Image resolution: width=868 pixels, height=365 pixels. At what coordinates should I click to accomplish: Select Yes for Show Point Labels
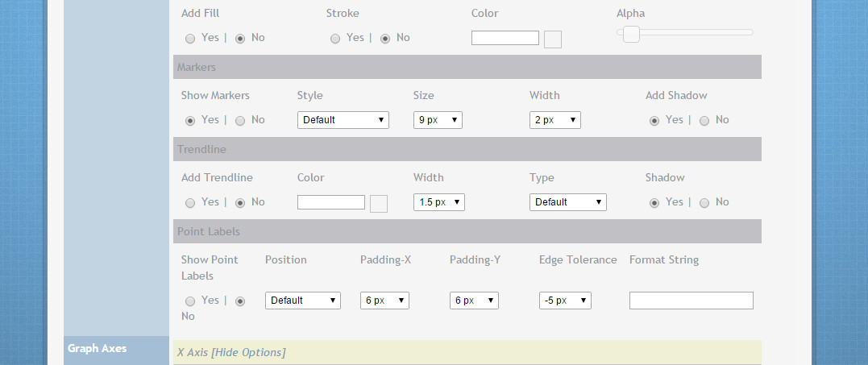[x=190, y=301]
